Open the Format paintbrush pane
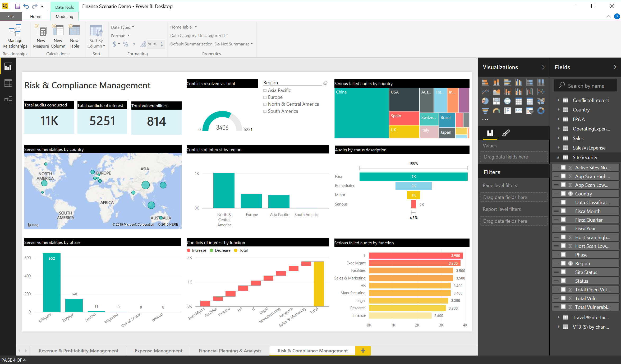Image resolution: width=621 pixels, height=364 pixels. pyautogui.click(x=506, y=133)
